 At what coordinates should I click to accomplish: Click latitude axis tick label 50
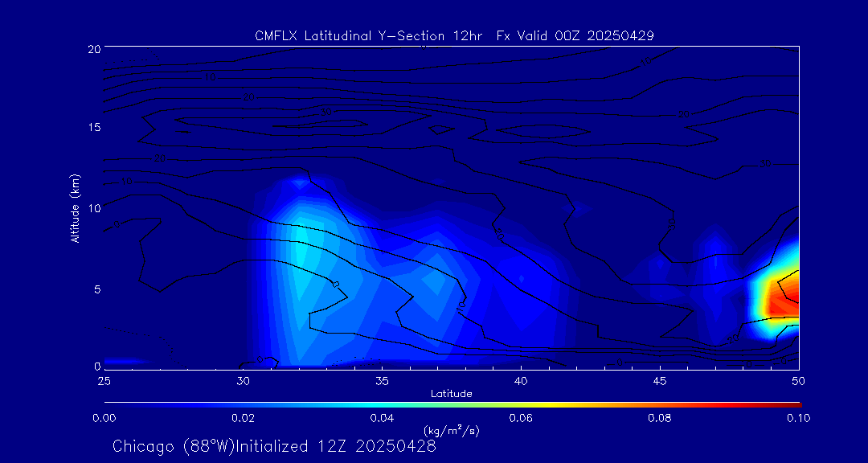coord(798,380)
